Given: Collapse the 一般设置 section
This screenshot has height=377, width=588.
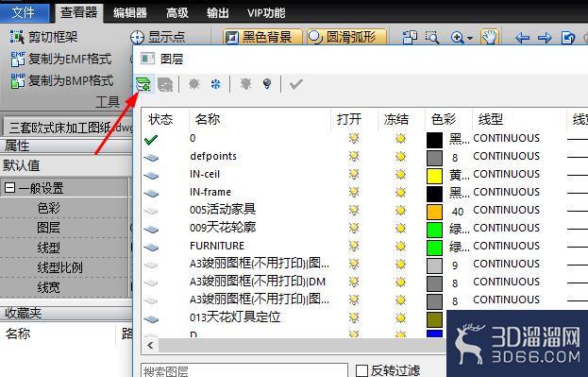Looking at the screenshot, I should coord(9,188).
